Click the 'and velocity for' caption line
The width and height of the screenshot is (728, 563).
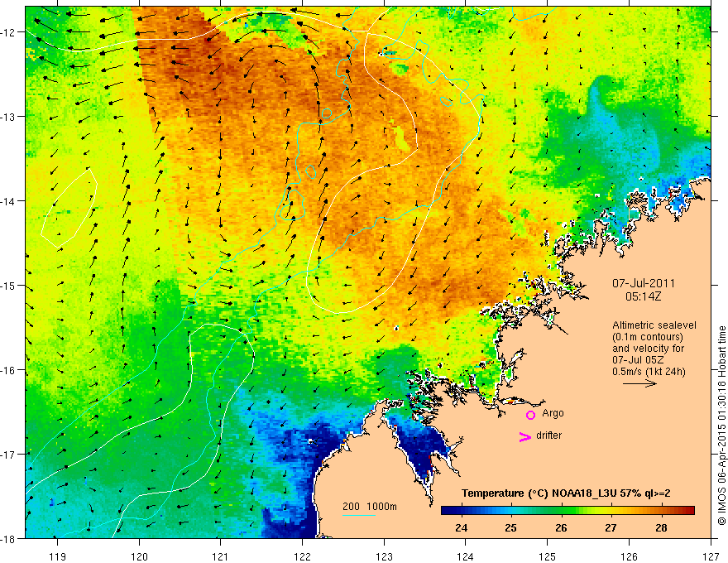pos(648,349)
